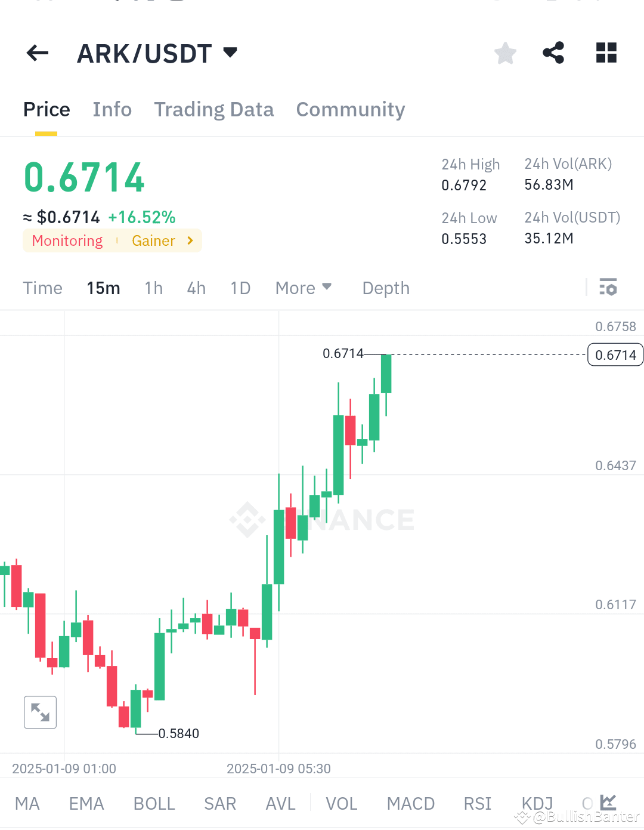
Task: Select the 1h timeframe
Action: [153, 288]
